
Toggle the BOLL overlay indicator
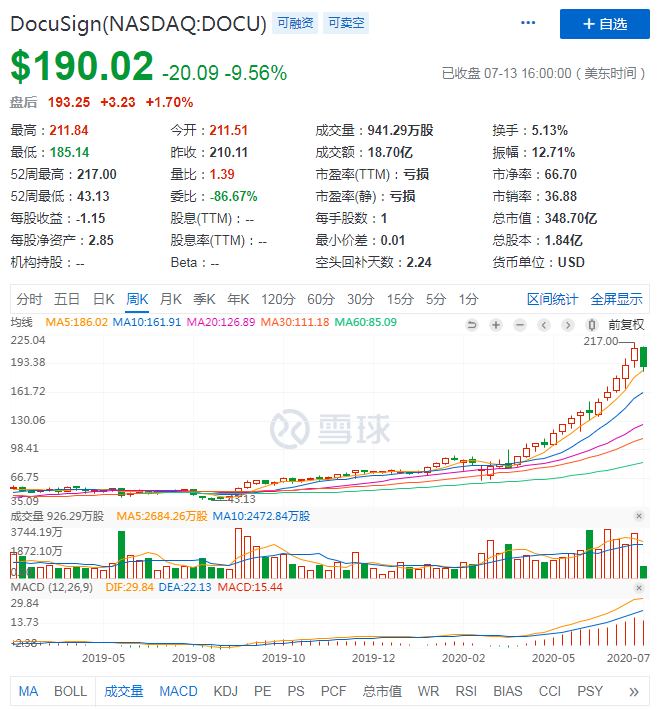(70, 691)
